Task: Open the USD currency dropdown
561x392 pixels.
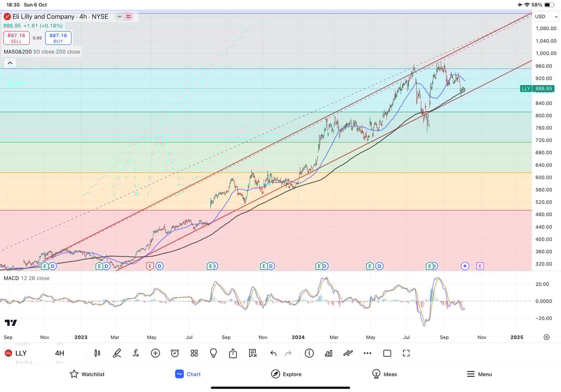Action: pos(546,16)
